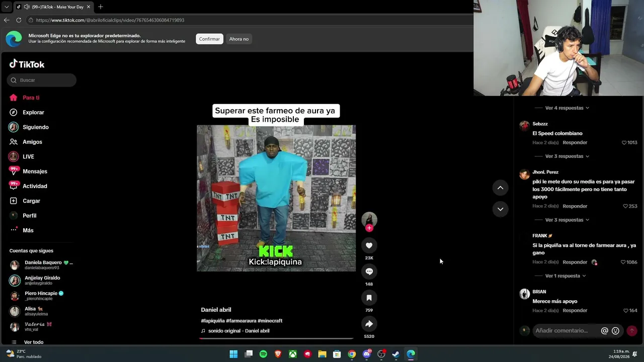Image resolution: width=644 pixels, height=362 pixels.
Task: Open Cargar to upload a video
Action: [25, 201]
